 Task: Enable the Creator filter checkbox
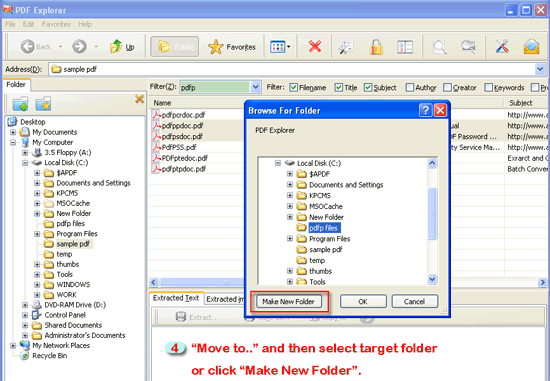[x=447, y=87]
